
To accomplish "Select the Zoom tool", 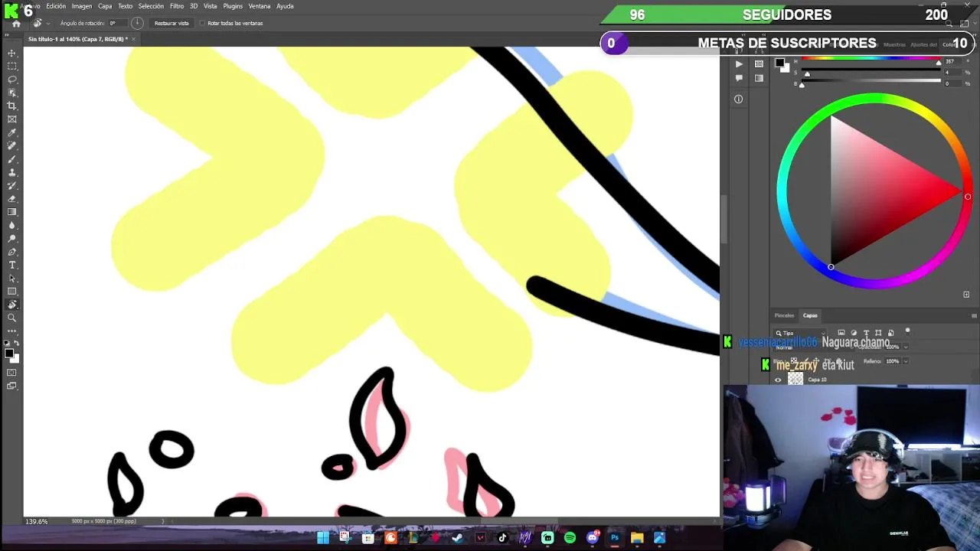I will (x=12, y=318).
